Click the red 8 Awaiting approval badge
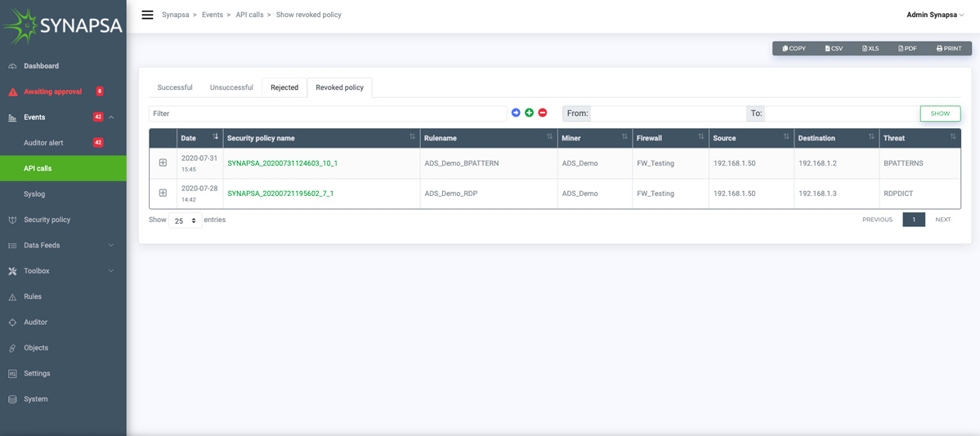This screenshot has width=980, height=436. pyautogui.click(x=100, y=91)
